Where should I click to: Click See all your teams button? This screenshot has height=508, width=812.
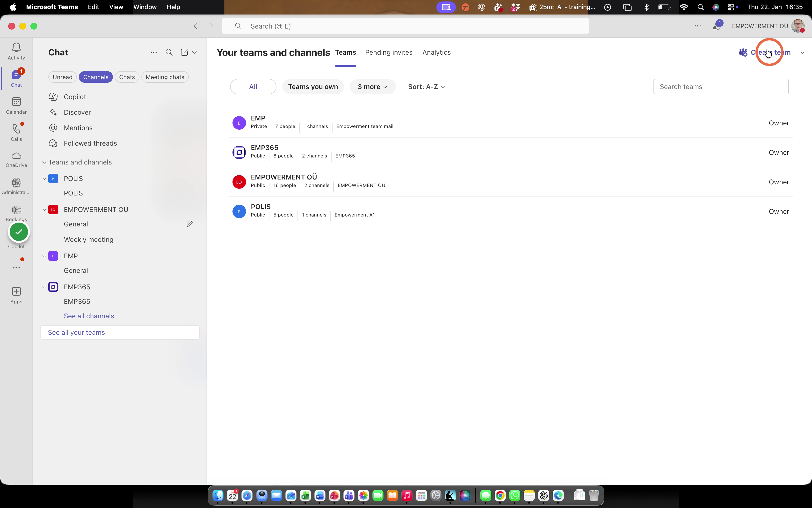point(119,332)
